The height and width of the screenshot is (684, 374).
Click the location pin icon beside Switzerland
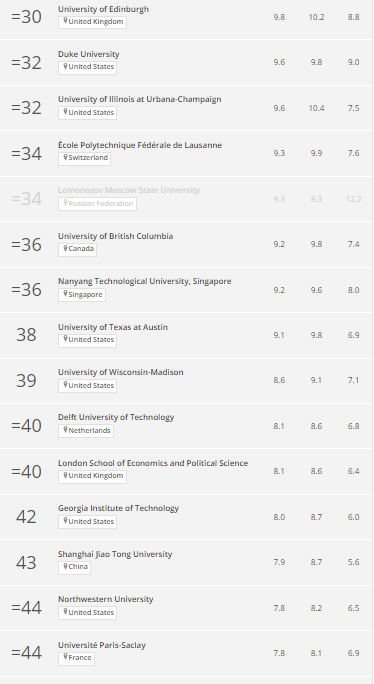click(65, 157)
